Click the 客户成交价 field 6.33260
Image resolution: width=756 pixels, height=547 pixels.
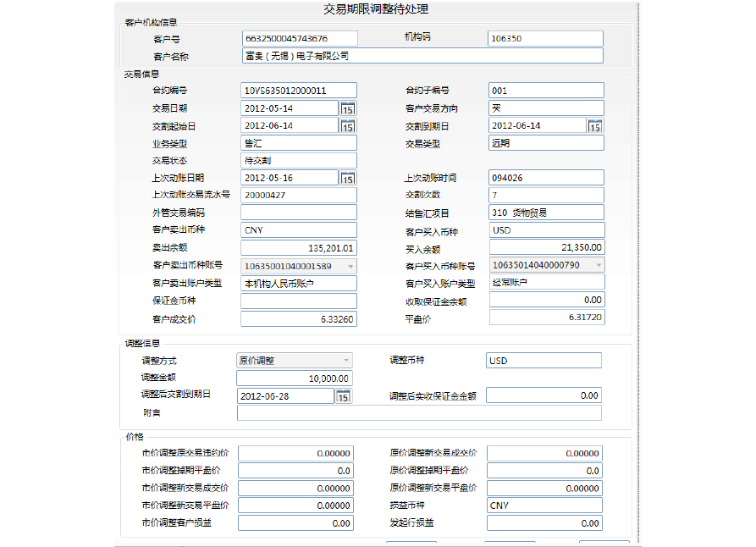[299, 319]
